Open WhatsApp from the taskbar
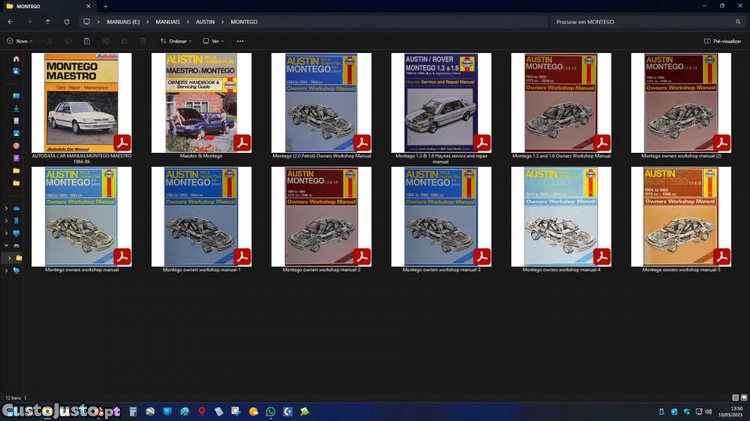The image size is (750, 421). 270,411
